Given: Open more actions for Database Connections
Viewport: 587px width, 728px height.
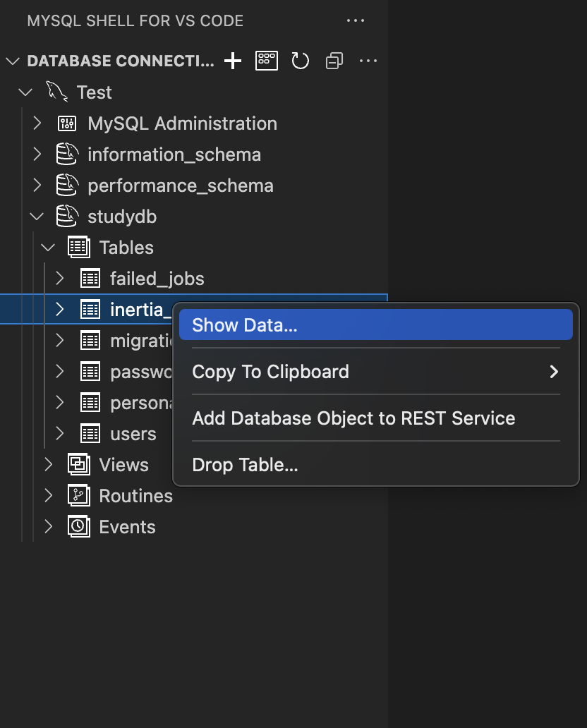Looking at the screenshot, I should [368, 61].
